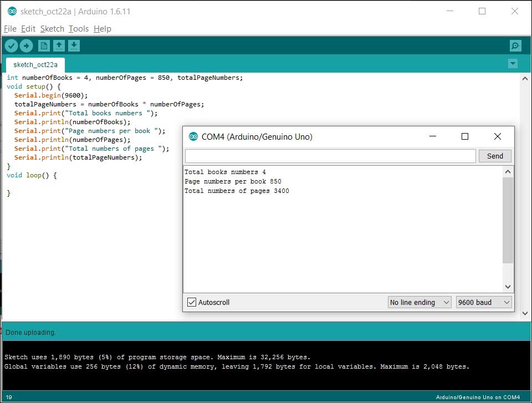Click the Upload arrow icon
The height and width of the screenshot is (403, 532).
(26, 46)
